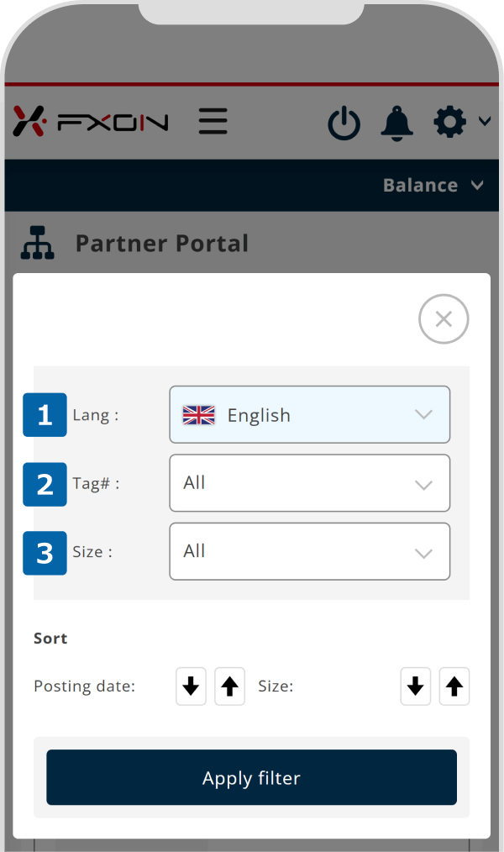Sort posting date descending
Screen dimensions: 504x852
coord(192,686)
